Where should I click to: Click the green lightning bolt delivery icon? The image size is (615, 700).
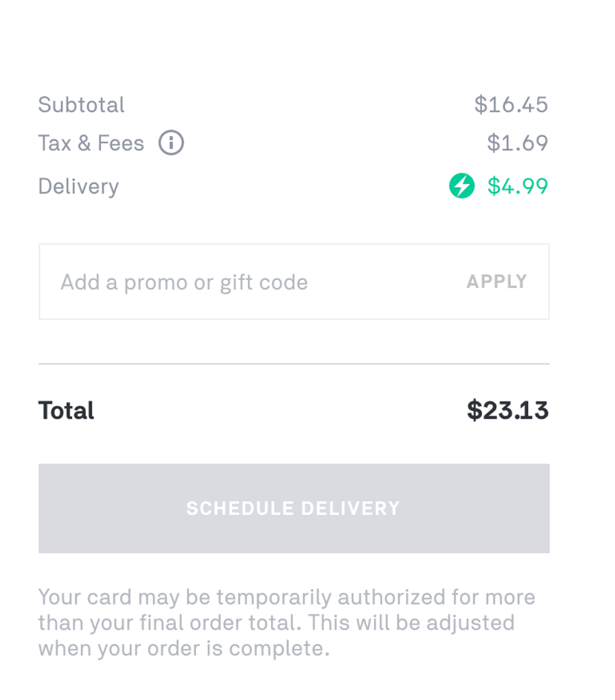click(x=462, y=186)
